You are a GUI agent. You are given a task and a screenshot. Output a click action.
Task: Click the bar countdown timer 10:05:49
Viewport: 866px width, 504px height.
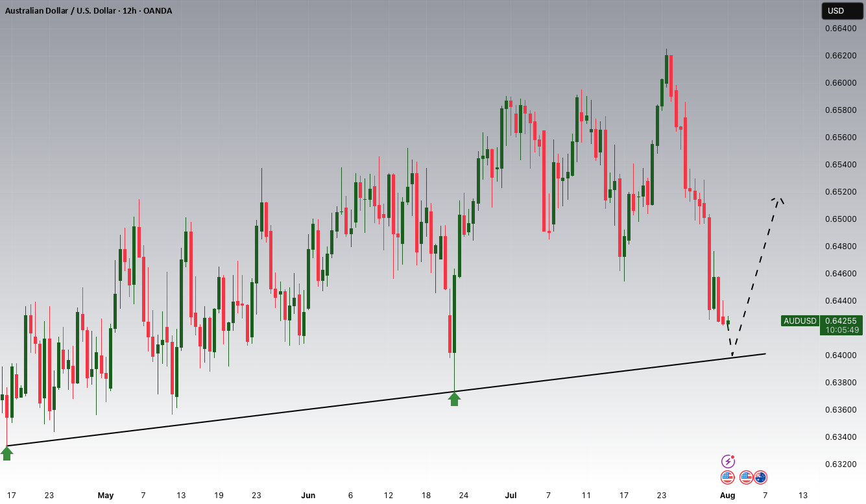[841, 330]
